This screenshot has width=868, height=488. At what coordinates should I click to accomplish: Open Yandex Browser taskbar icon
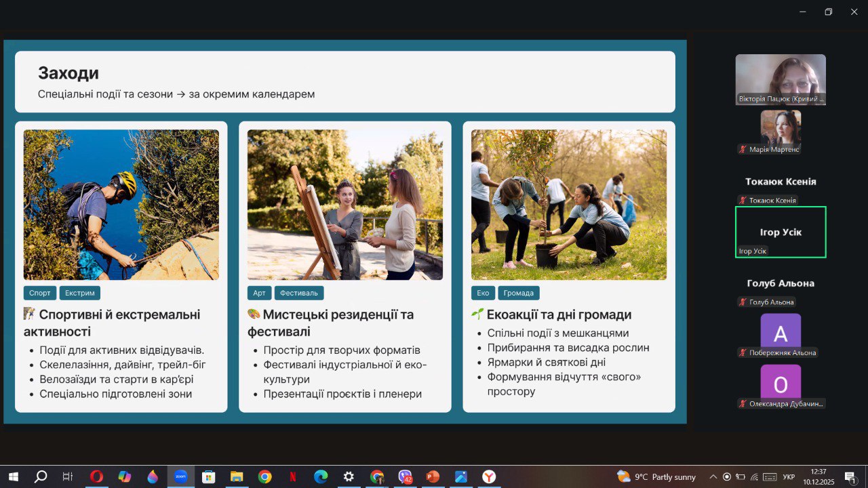pos(488,476)
